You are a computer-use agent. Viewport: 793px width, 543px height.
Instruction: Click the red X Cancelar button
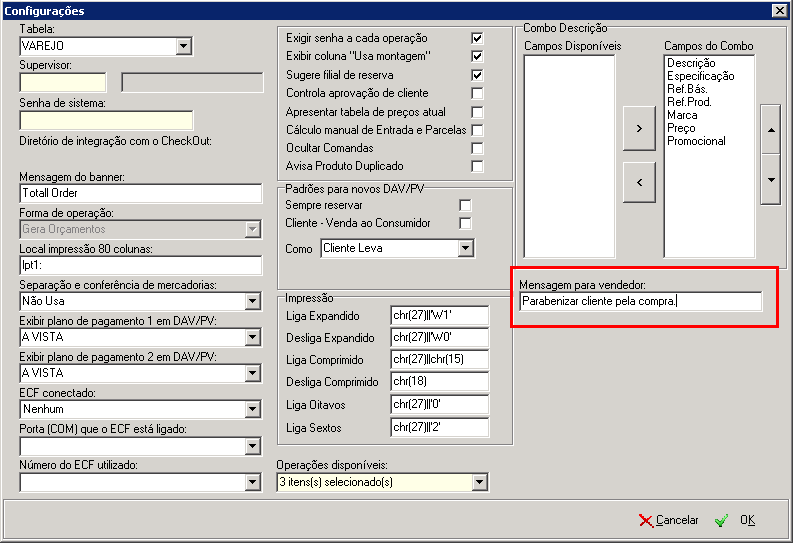pyautogui.click(x=668, y=520)
